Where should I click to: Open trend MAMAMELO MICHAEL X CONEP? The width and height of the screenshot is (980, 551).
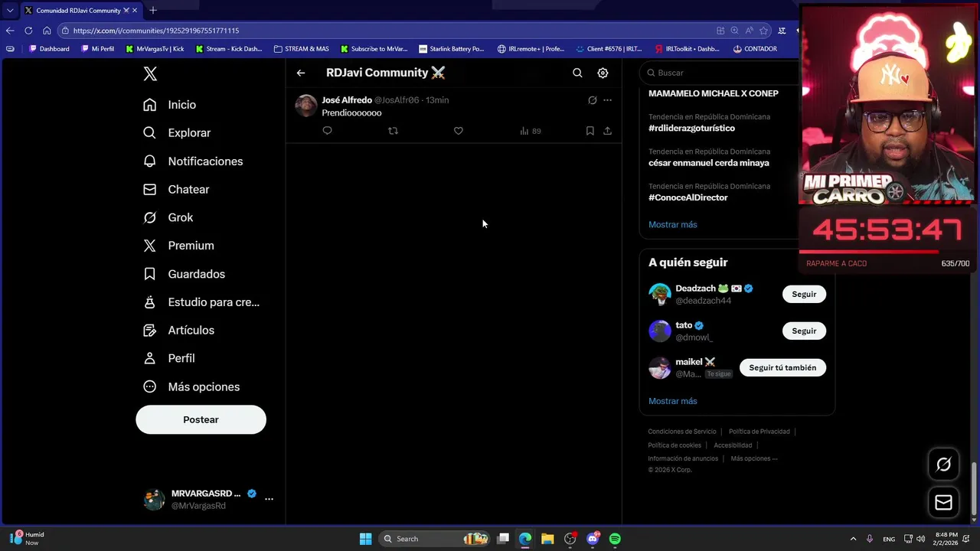pos(714,93)
